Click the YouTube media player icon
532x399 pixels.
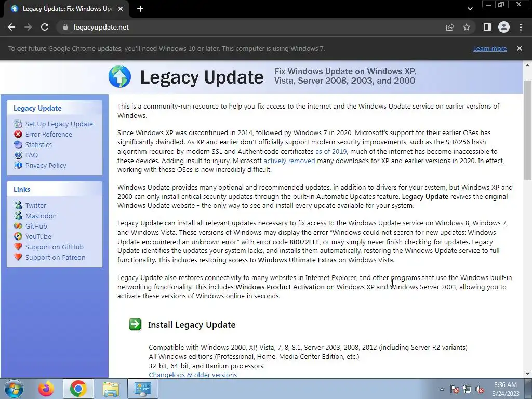tap(18, 236)
